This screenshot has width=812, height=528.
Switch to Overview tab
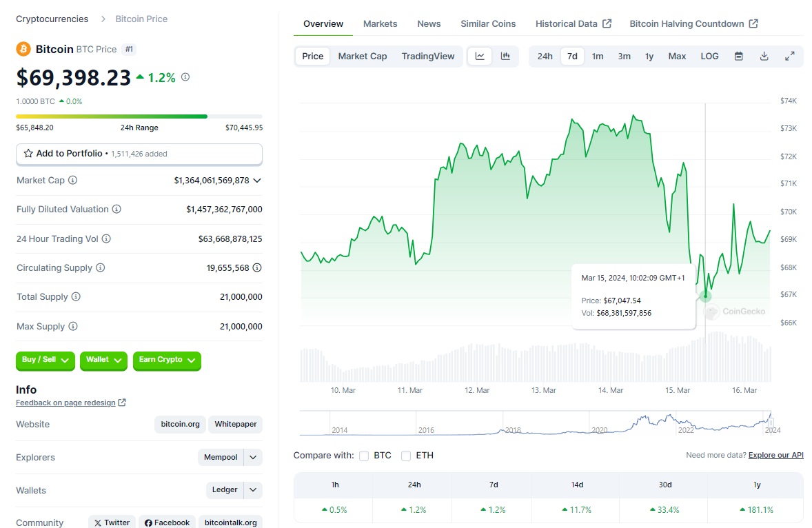323,24
